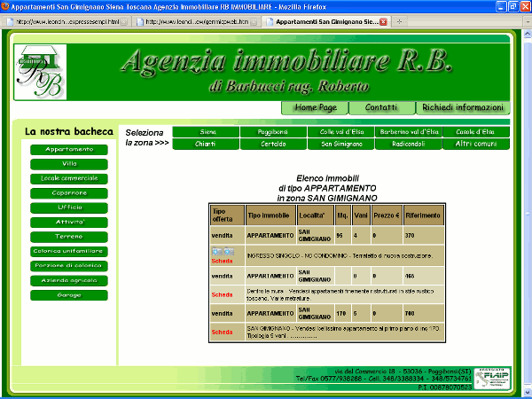Choose Ufficio property type
Screen dimensions: 532x399
coord(69,207)
